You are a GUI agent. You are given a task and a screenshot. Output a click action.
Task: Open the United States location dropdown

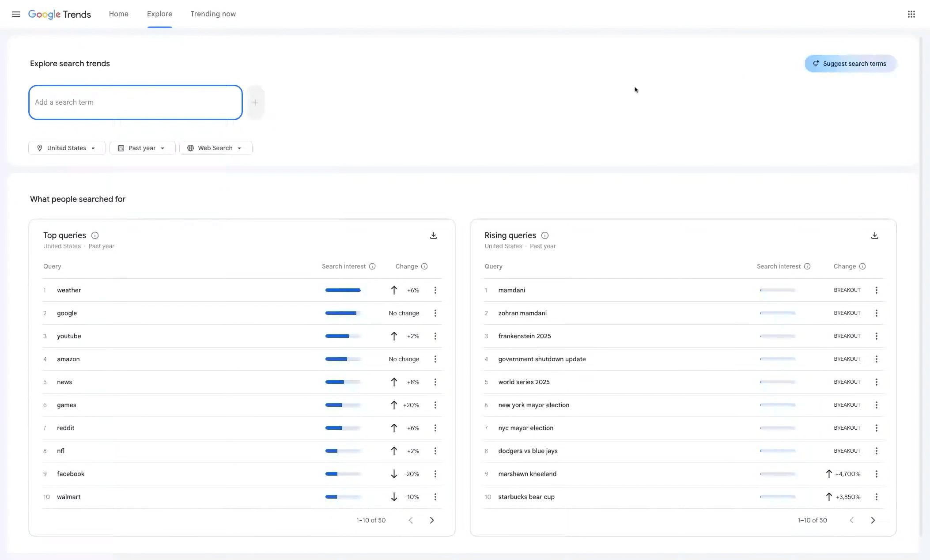[67, 148]
